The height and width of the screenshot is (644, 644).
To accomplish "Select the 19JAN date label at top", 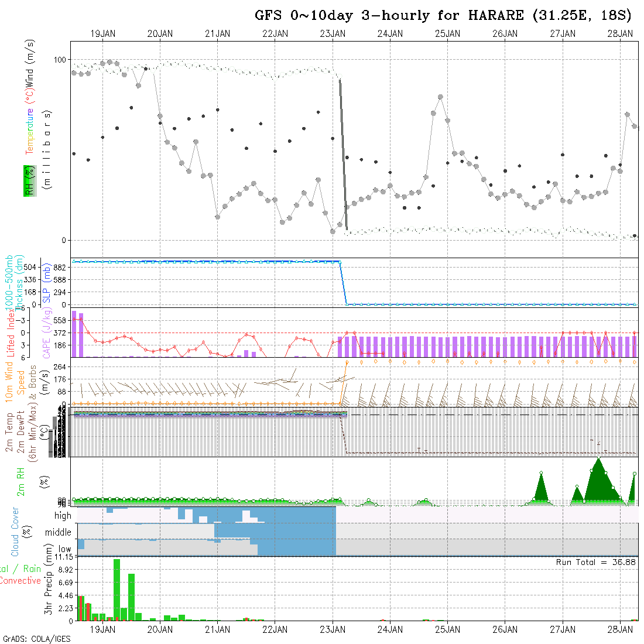I will point(102,34).
